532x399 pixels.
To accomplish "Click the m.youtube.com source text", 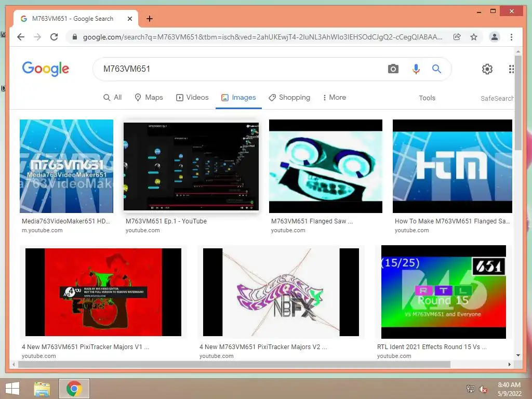I will [x=42, y=230].
